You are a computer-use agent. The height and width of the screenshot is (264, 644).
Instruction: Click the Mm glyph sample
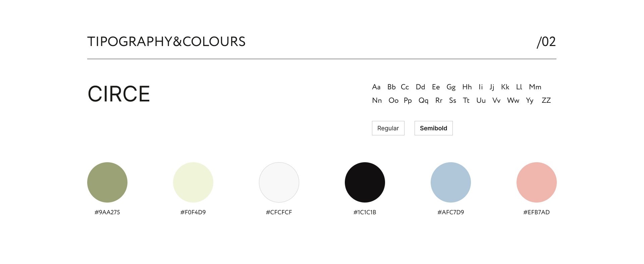point(535,87)
